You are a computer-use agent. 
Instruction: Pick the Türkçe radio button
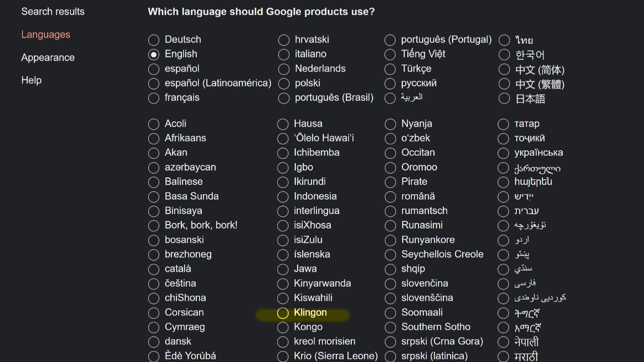coord(390,69)
